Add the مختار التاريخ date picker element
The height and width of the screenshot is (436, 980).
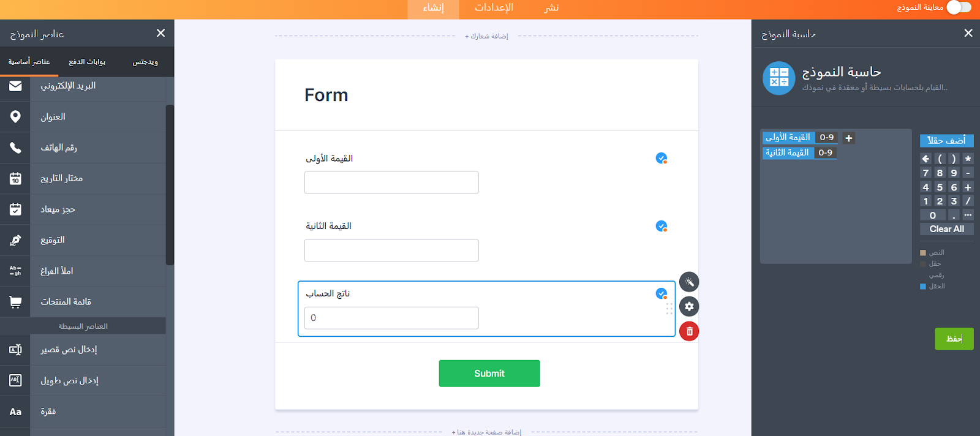coord(83,178)
